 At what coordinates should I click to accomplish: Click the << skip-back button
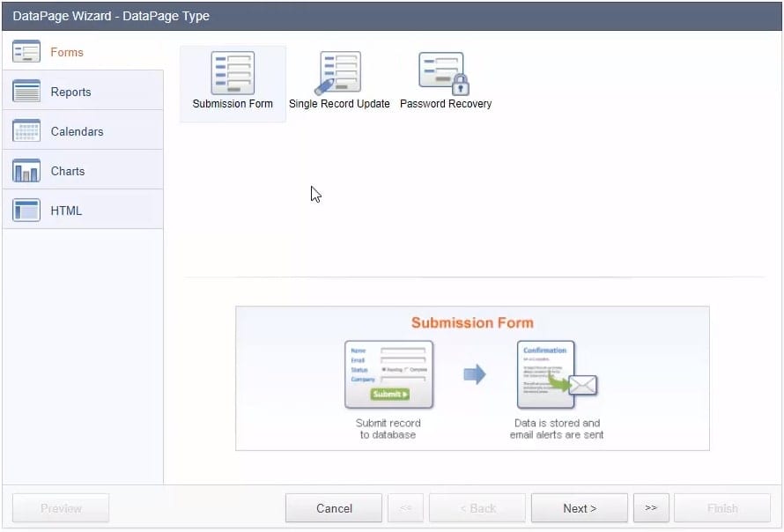pyautogui.click(x=405, y=508)
